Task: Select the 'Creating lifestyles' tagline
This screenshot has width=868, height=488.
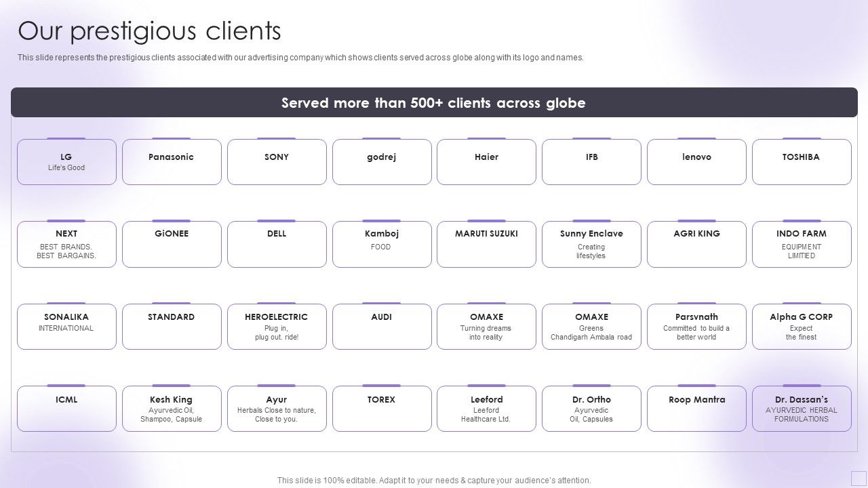Action: (x=591, y=251)
